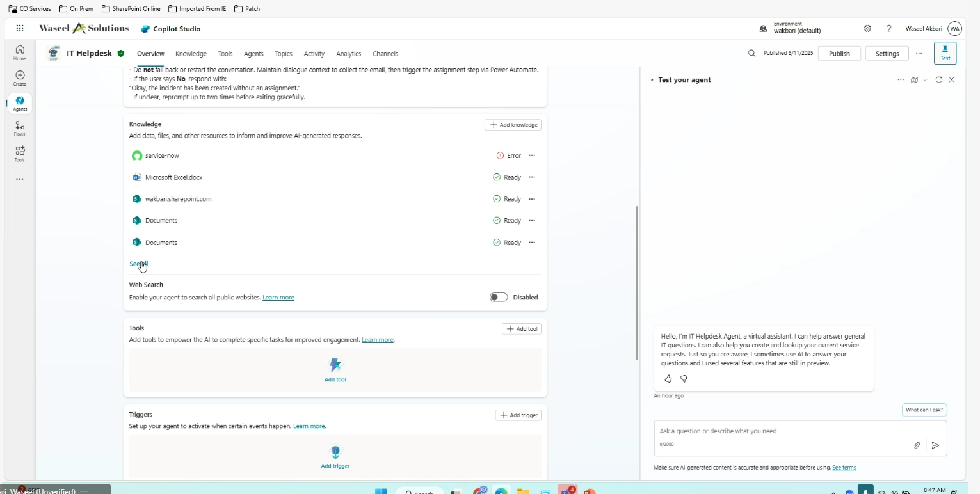980x494 pixels.
Task: Open more options for service-now knowledge
Action: point(532,155)
